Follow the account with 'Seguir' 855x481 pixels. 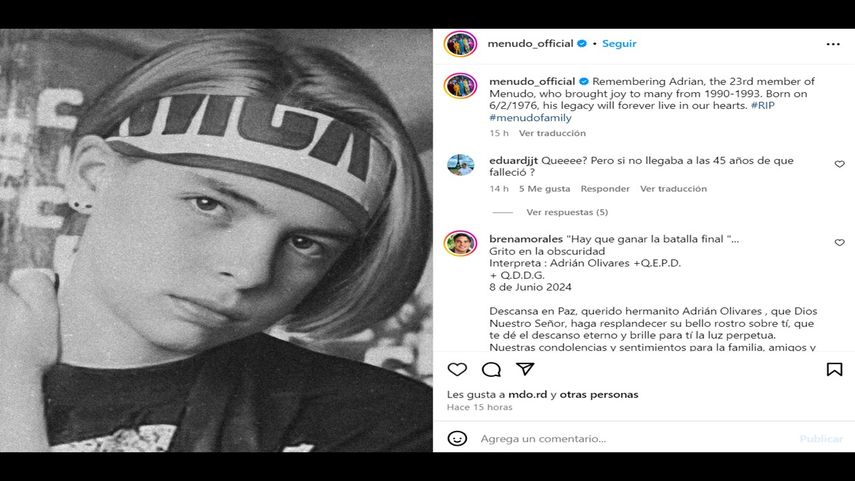point(619,44)
